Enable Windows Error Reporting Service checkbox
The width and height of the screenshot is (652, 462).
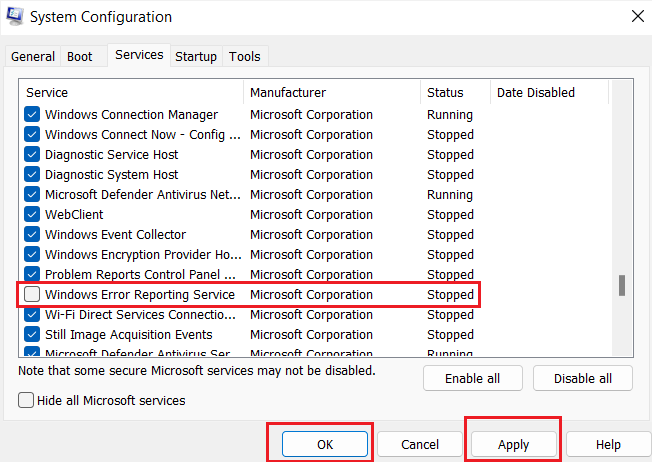[32, 294]
